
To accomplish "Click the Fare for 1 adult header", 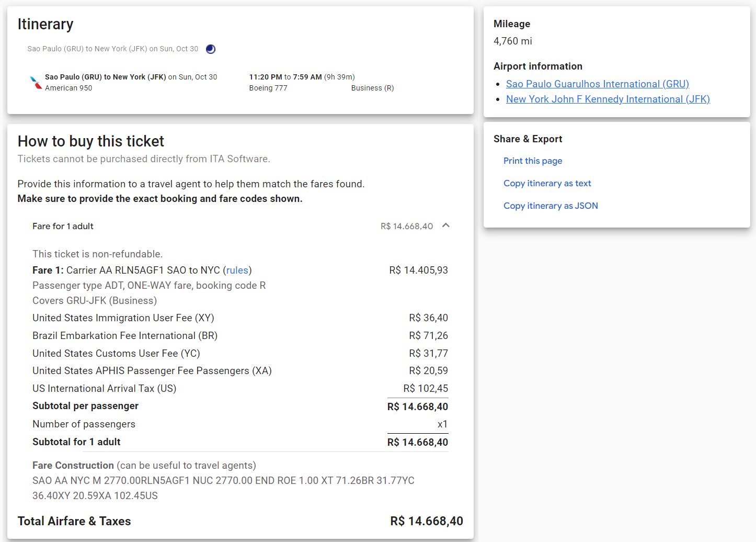I will coord(63,227).
